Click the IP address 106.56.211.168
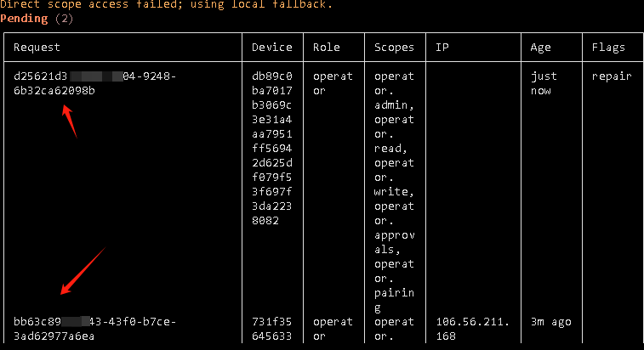This screenshot has width=644, height=350. pos(471,329)
